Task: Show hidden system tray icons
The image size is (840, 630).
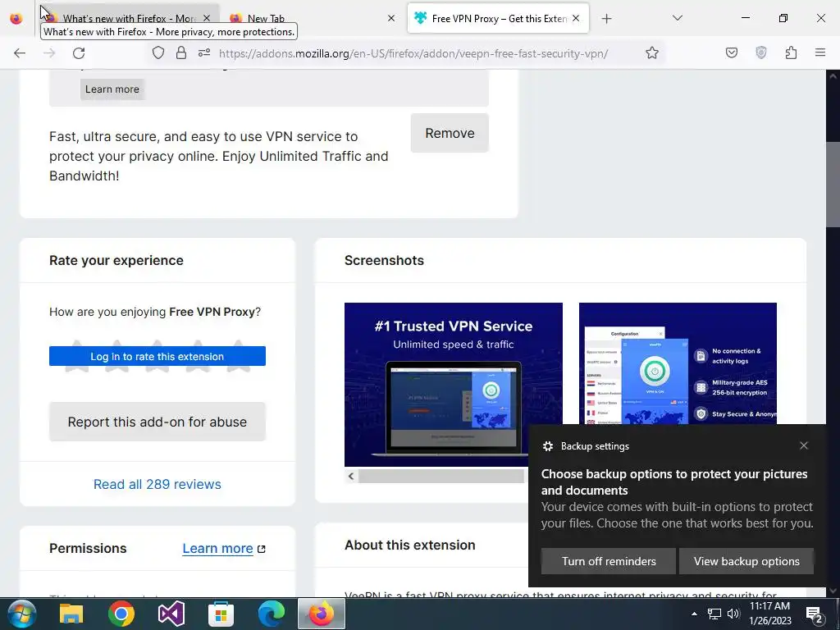Action: (694, 614)
